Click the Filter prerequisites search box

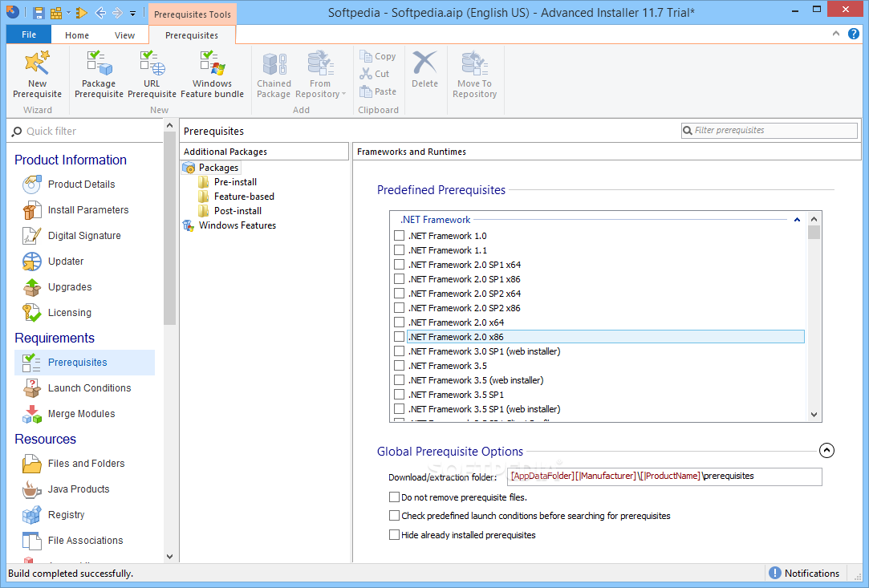click(x=770, y=130)
